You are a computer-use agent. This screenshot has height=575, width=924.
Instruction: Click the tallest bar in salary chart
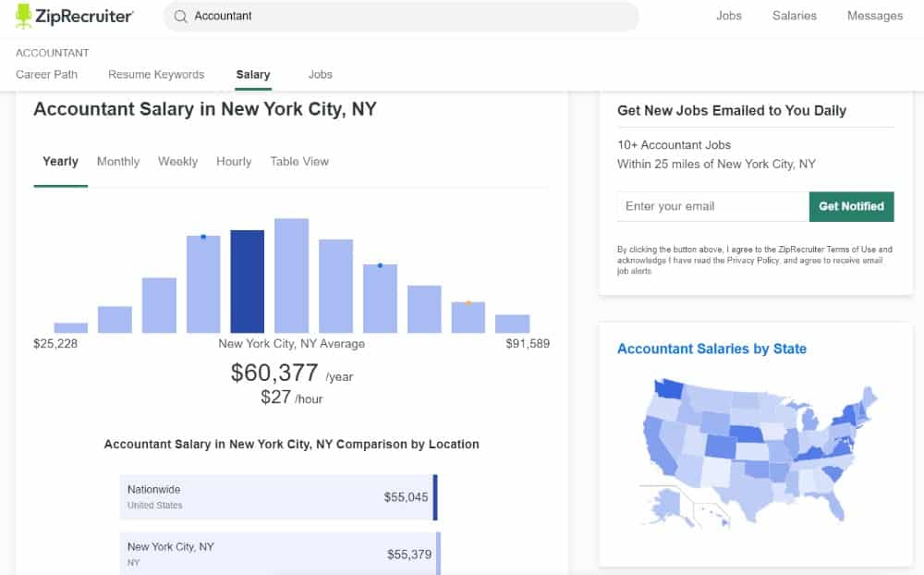[291, 275]
